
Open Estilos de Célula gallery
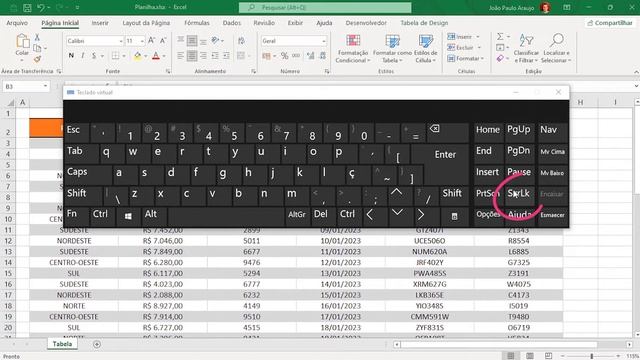(x=426, y=49)
